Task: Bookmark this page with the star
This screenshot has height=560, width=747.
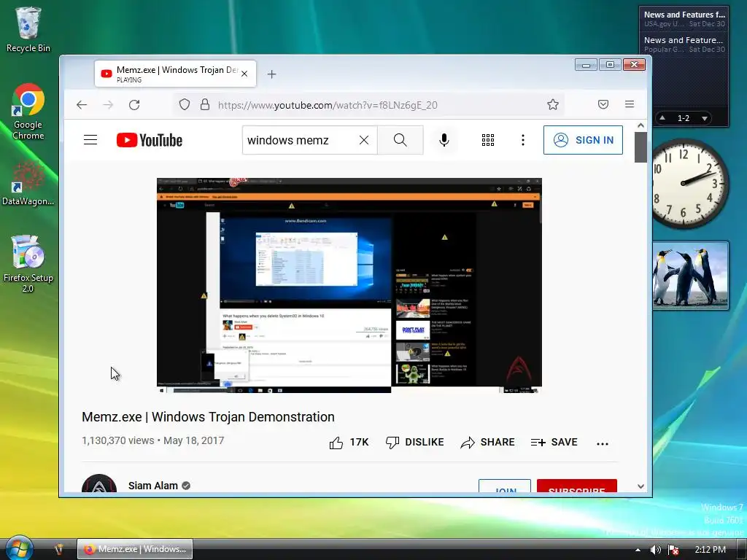Action: tap(553, 105)
